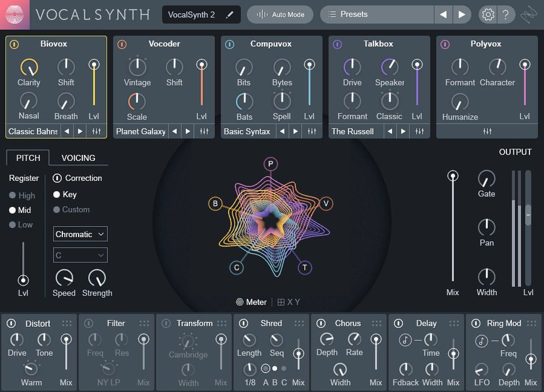Enable the Filter effect power button
544x392 pixels.
click(88, 323)
